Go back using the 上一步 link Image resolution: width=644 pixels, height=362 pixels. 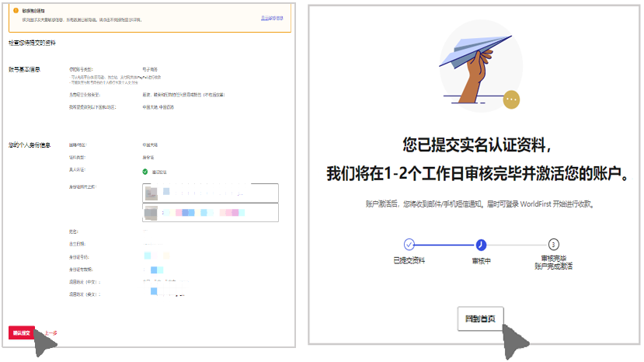pos(51,333)
